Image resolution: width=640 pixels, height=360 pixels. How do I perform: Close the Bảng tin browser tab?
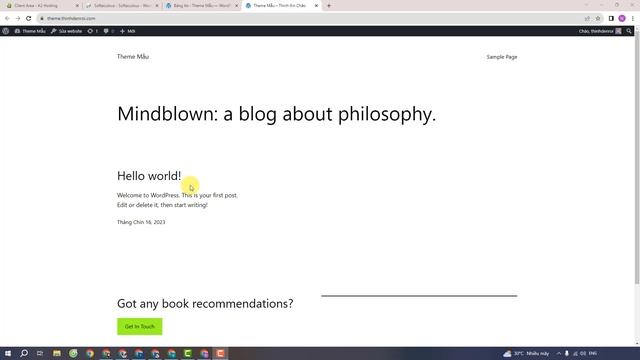click(236, 6)
